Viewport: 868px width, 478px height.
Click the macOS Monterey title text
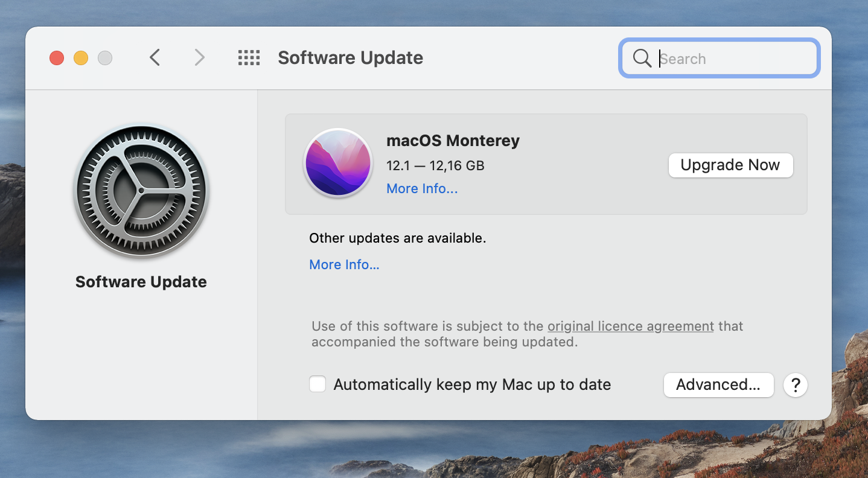pyautogui.click(x=453, y=141)
